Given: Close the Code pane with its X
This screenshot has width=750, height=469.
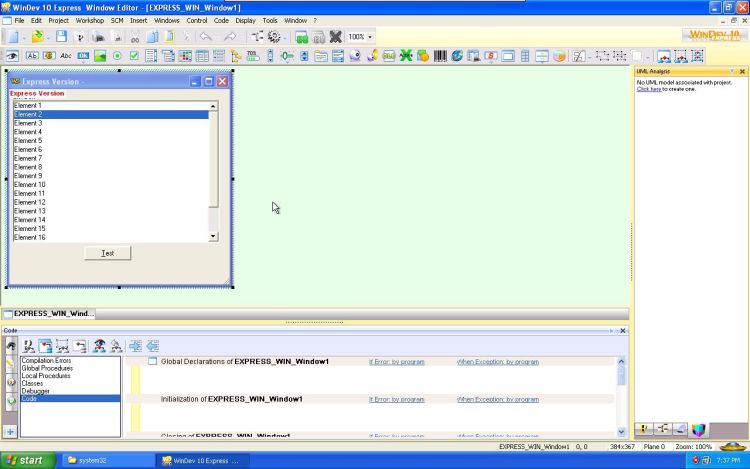Looking at the screenshot, I should point(623,331).
